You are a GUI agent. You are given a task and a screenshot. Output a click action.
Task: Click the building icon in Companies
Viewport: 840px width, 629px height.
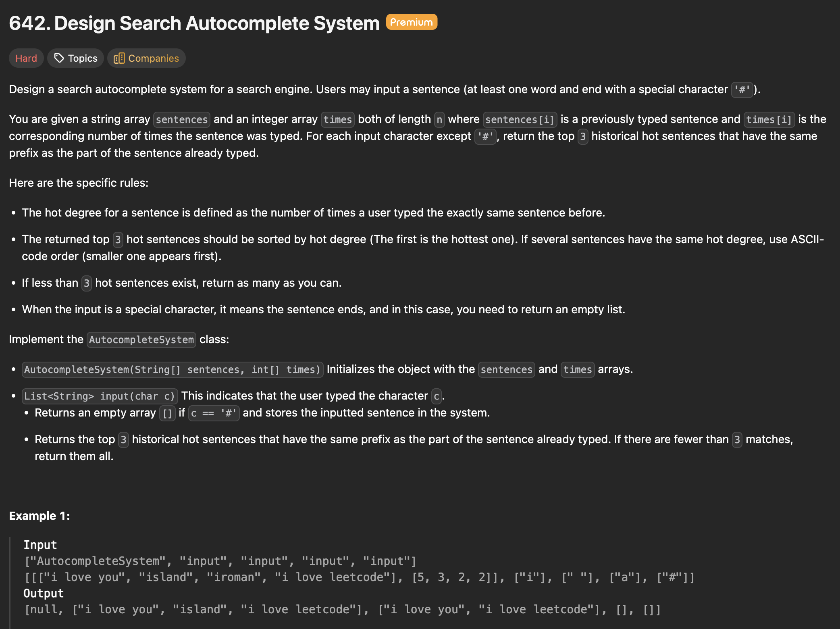119,58
